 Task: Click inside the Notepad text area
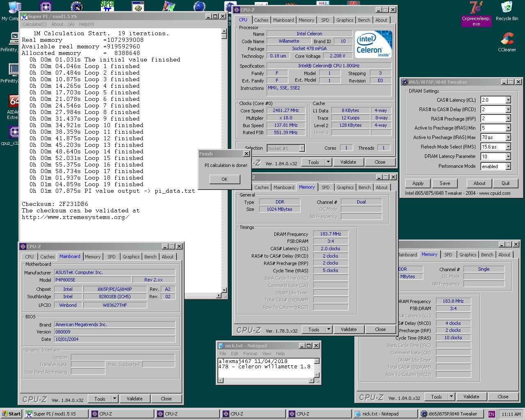tap(266, 367)
